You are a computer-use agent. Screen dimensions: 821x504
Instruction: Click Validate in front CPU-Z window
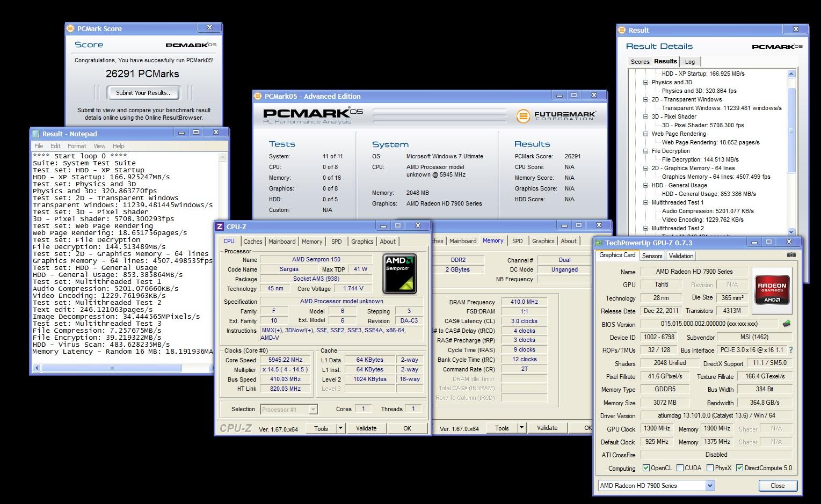click(x=366, y=428)
